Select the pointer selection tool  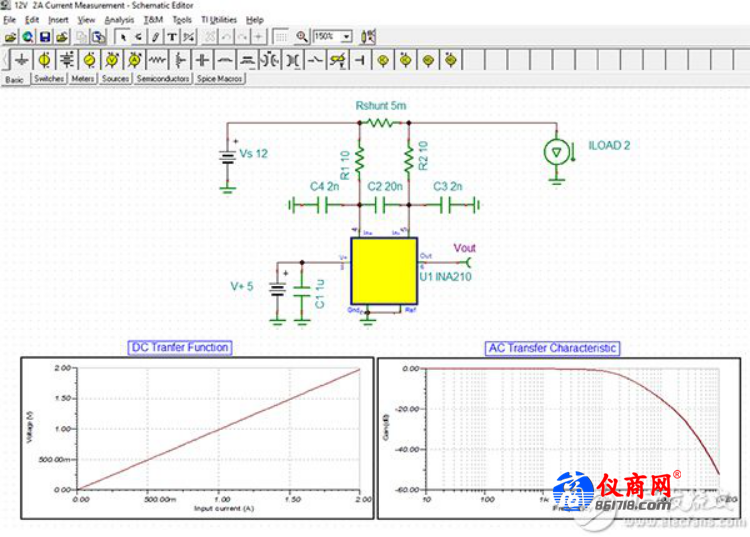123,37
